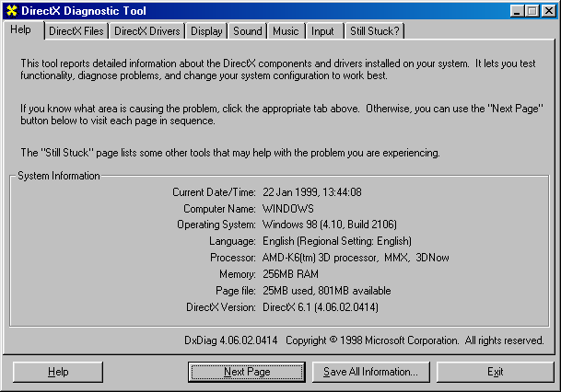
Task: Click the Processor label
Action: tap(233, 258)
